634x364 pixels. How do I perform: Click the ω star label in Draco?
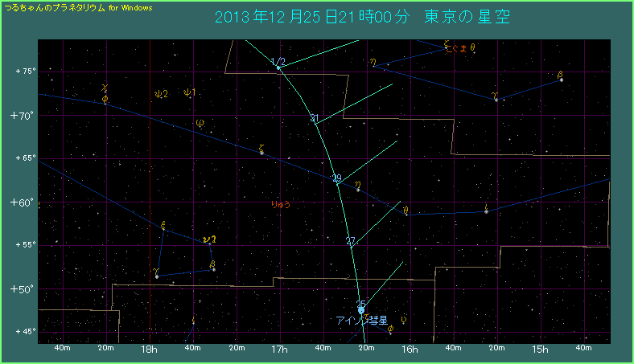(x=200, y=123)
